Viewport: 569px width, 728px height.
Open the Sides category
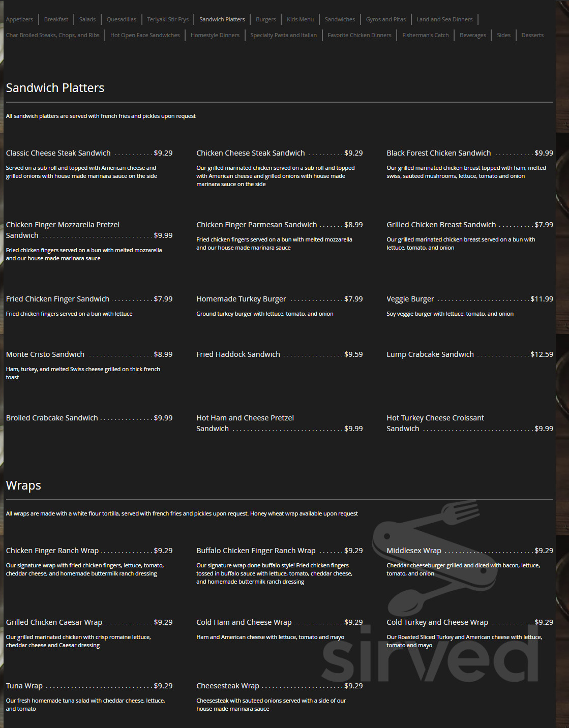503,35
